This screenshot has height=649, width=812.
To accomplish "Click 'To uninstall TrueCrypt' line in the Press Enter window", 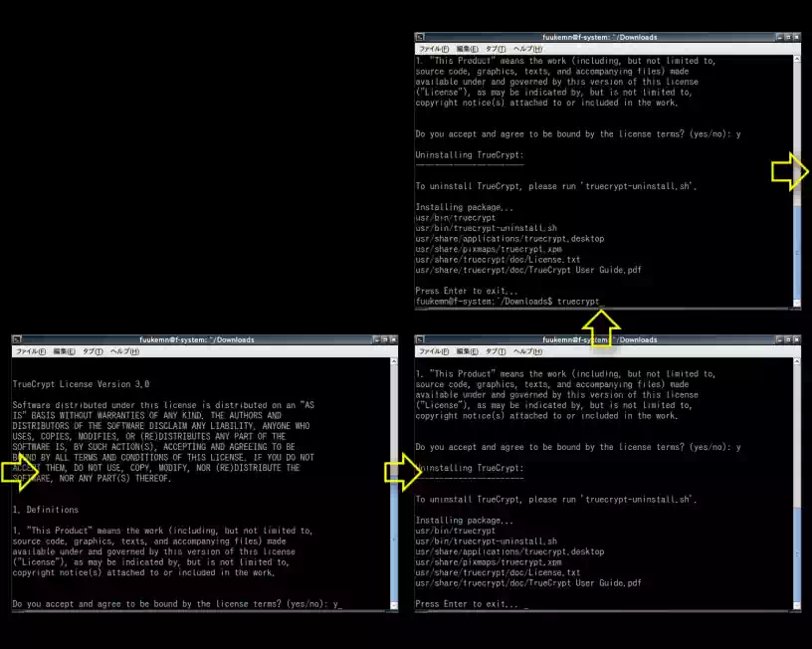I will click(x=555, y=500).
